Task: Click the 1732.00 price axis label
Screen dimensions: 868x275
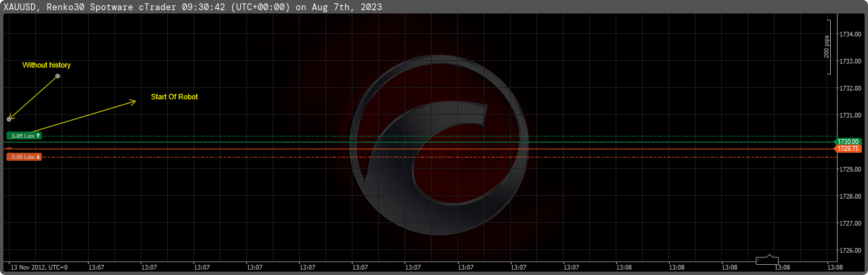Action: point(849,88)
